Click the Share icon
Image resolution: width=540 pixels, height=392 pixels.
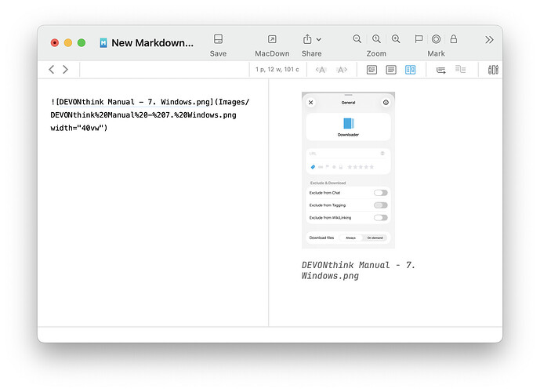coord(307,39)
